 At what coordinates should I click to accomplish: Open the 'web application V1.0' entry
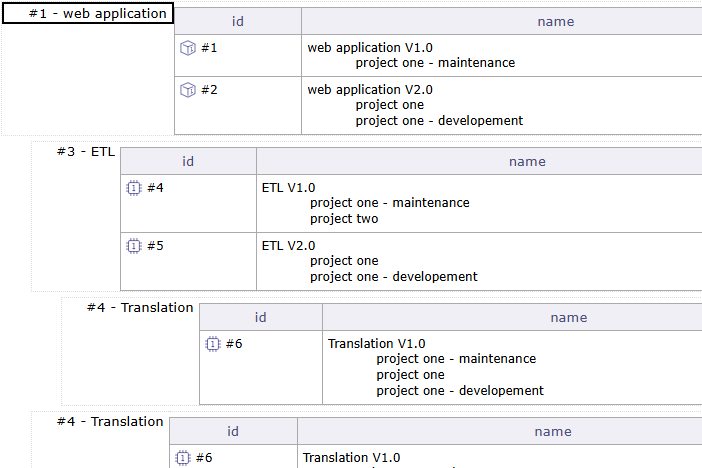[x=370, y=48]
